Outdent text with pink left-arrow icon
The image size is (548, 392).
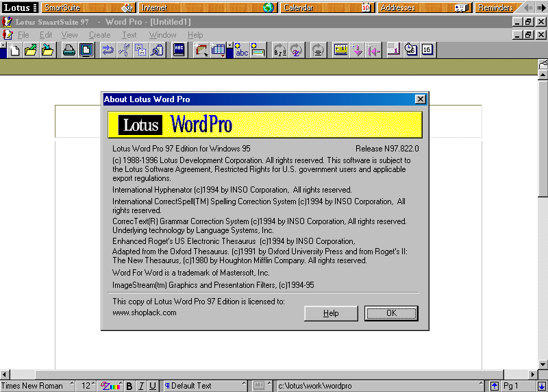click(x=373, y=50)
